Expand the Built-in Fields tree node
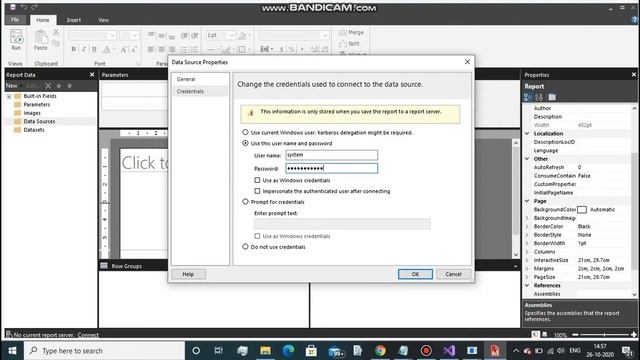Image resolution: width=640 pixels, height=360 pixels. click(x=9, y=96)
